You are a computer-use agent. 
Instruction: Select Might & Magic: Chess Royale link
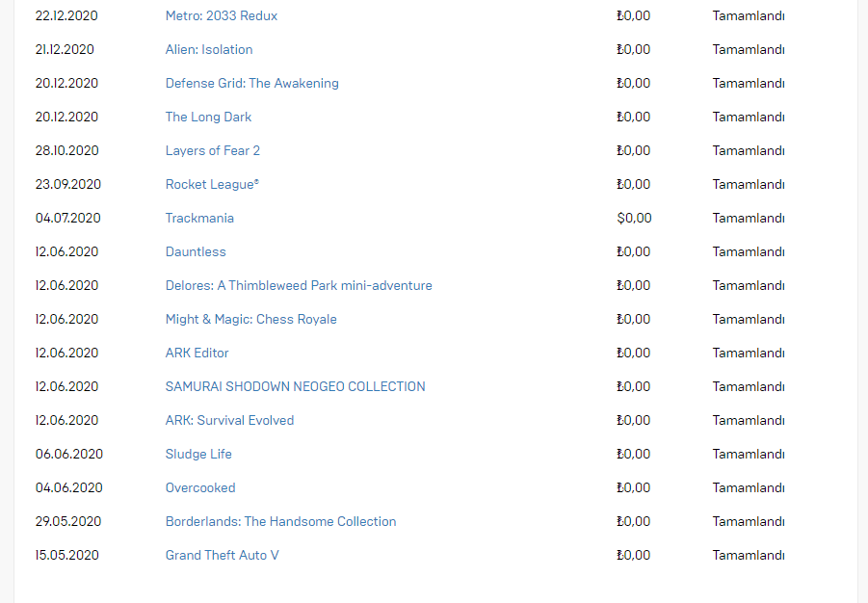[x=250, y=320]
